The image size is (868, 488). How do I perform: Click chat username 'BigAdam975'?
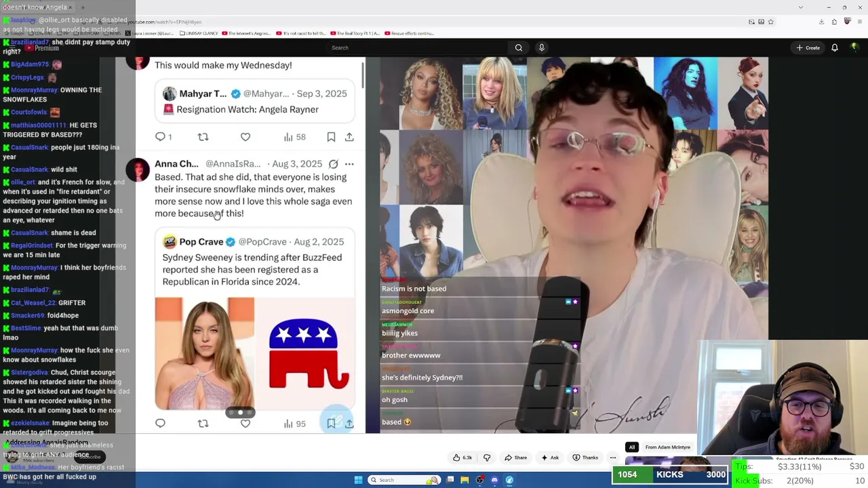click(x=30, y=64)
